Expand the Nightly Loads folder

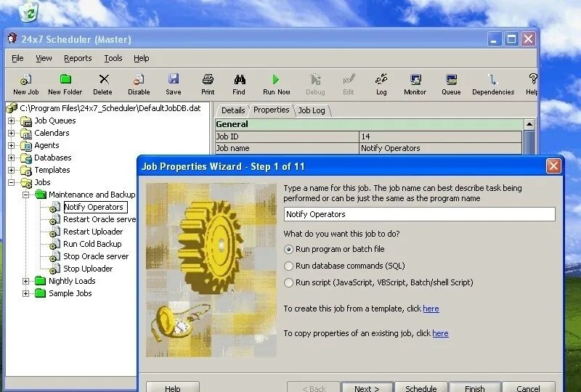point(25,281)
